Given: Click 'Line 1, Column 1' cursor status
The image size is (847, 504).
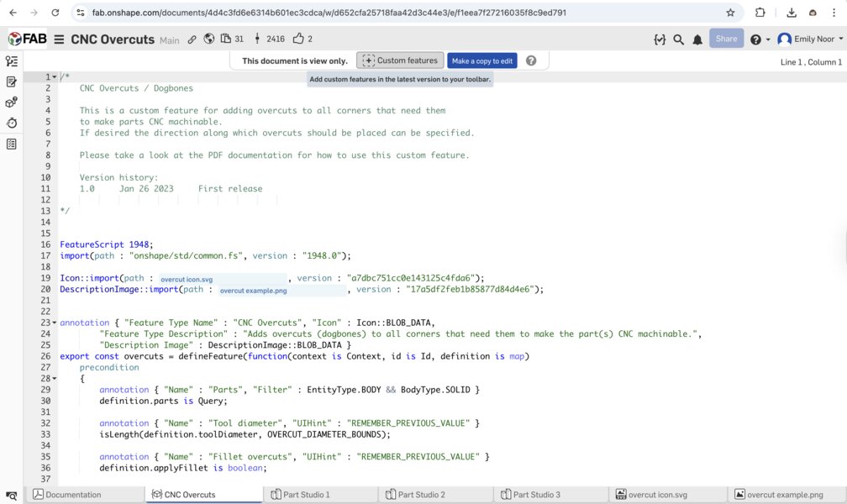Looking at the screenshot, I should click(x=811, y=62).
